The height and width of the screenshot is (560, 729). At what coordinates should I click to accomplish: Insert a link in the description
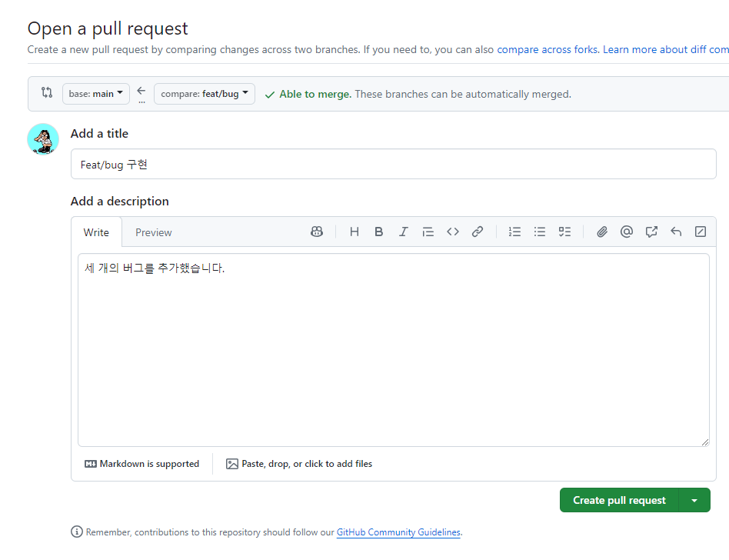click(478, 231)
